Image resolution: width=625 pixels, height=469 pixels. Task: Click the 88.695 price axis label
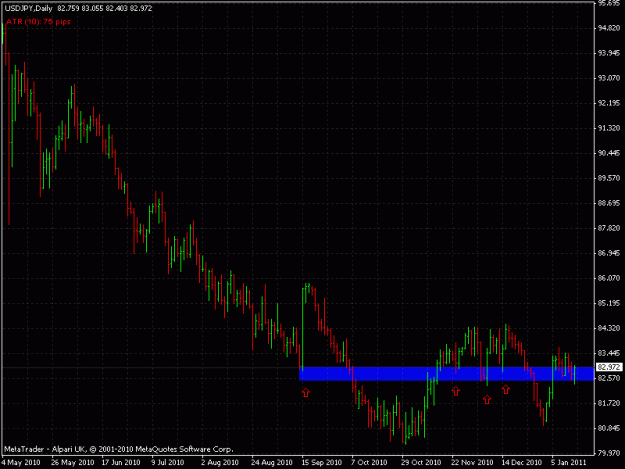(x=609, y=204)
